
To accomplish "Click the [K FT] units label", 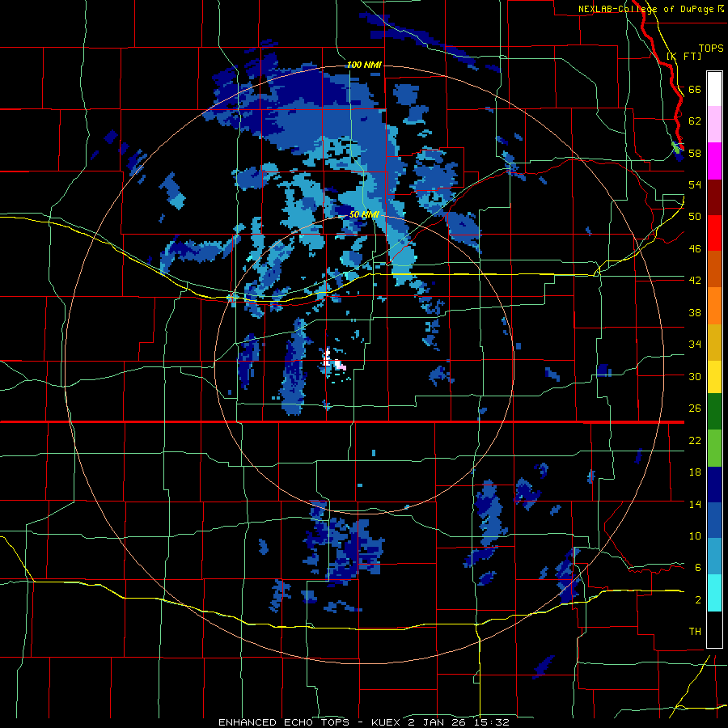I will (x=684, y=56).
